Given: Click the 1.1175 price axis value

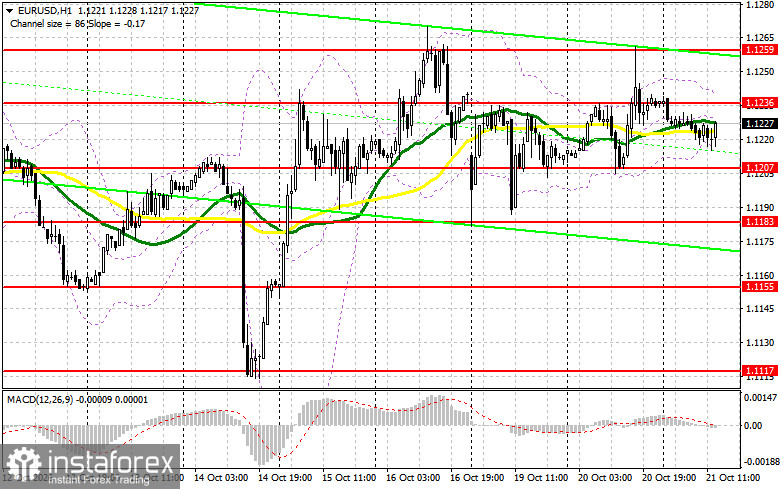Looking at the screenshot, I should (x=760, y=242).
